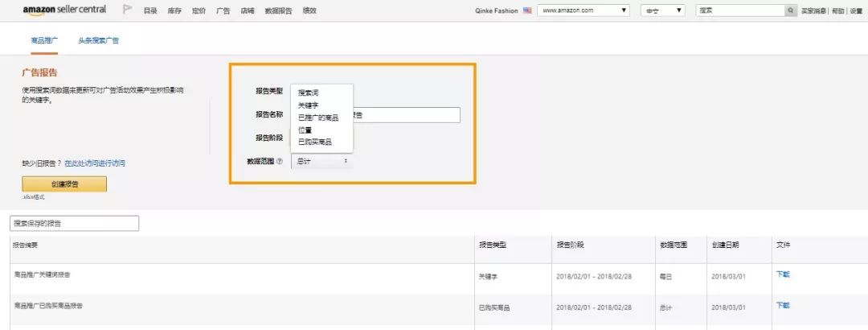Screen dimensions: 868x330
Task: Open the www.amazon.com marketplace dropdown
Action: coord(584,10)
